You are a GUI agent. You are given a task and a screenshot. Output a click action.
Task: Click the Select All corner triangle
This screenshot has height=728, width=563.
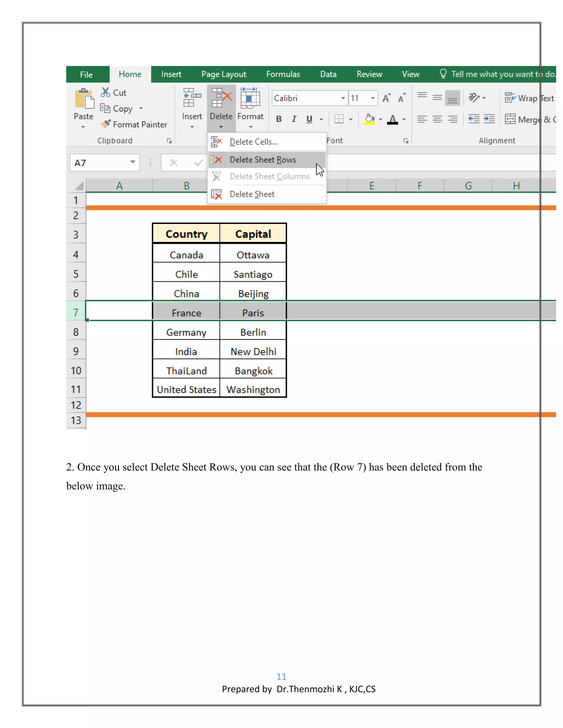[79, 185]
